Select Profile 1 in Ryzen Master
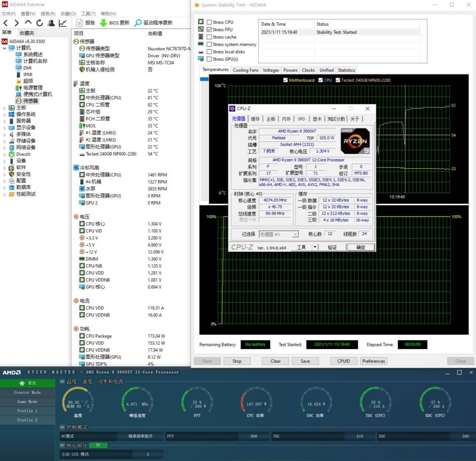This screenshot has width=476, height=461. [x=27, y=411]
